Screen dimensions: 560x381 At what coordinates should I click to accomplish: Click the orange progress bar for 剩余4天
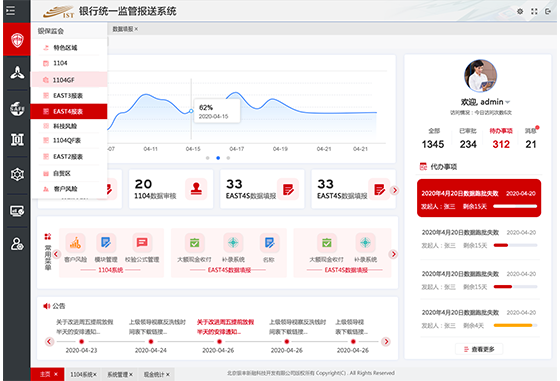[x=515, y=325]
